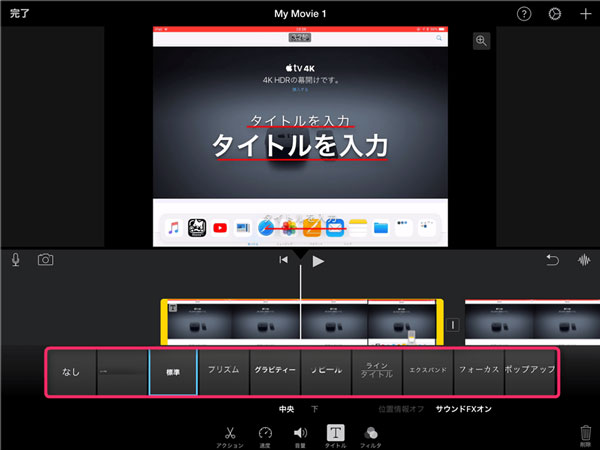Screen dimensions: 600x450
Task: Click the title badge on selected clip
Action: point(173,308)
